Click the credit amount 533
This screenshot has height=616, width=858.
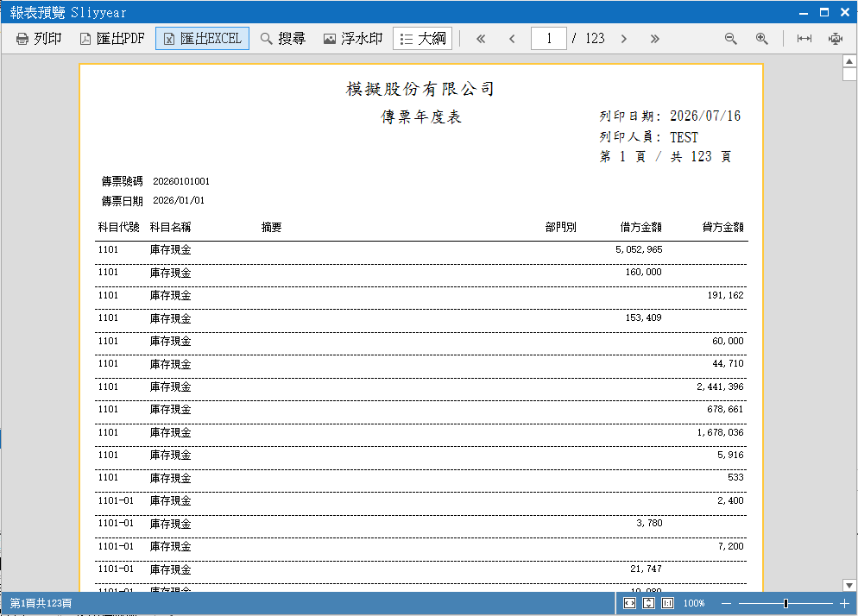[736, 478]
